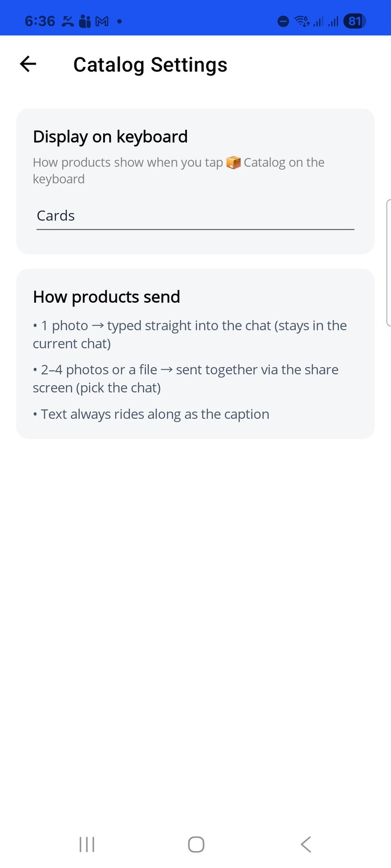Tap the Android home button
The height and width of the screenshot is (868, 391).
(196, 844)
